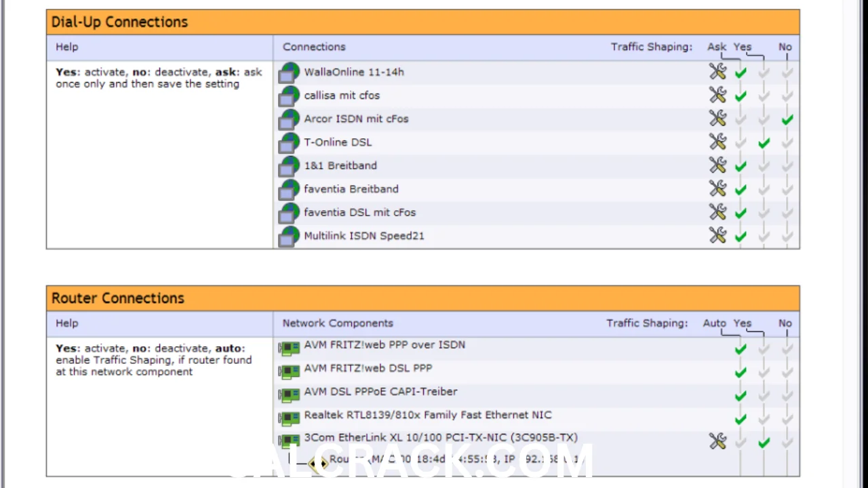Screen dimensions: 868x488
Task: Click the '1&1 Breitband' connection name
Action: pos(340,165)
